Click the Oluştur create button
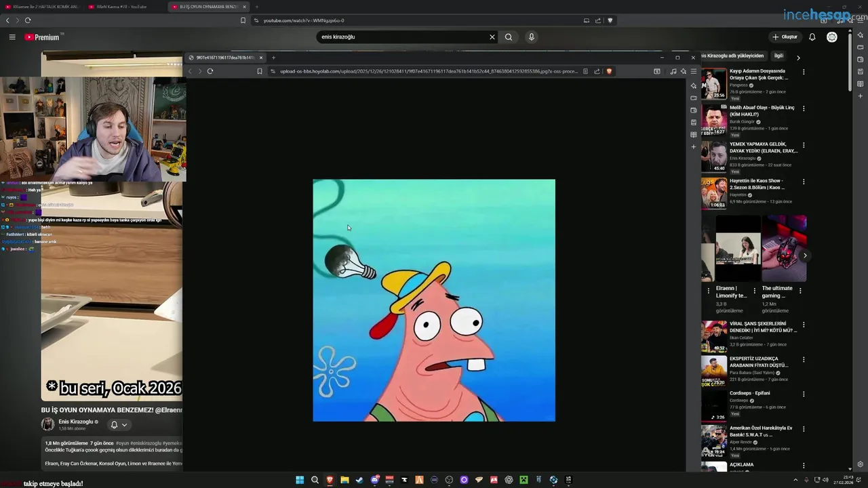Image resolution: width=868 pixels, height=488 pixels. click(785, 37)
